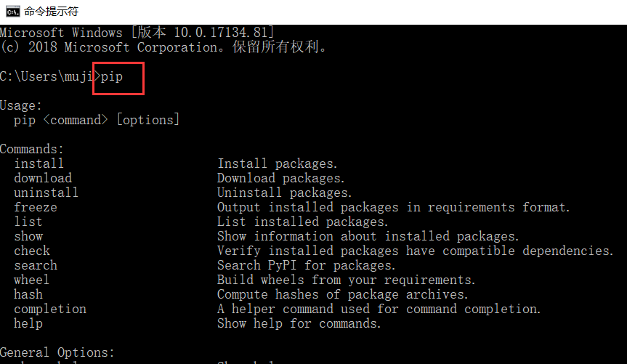627x364 pixels.
Task: Click the 'search' command name
Action: point(35,265)
